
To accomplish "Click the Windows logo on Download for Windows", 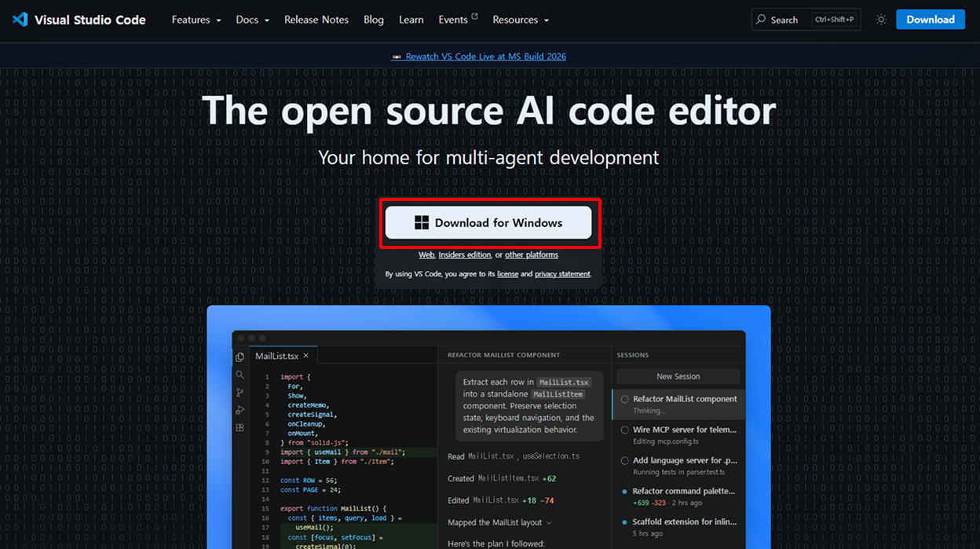I will (422, 222).
